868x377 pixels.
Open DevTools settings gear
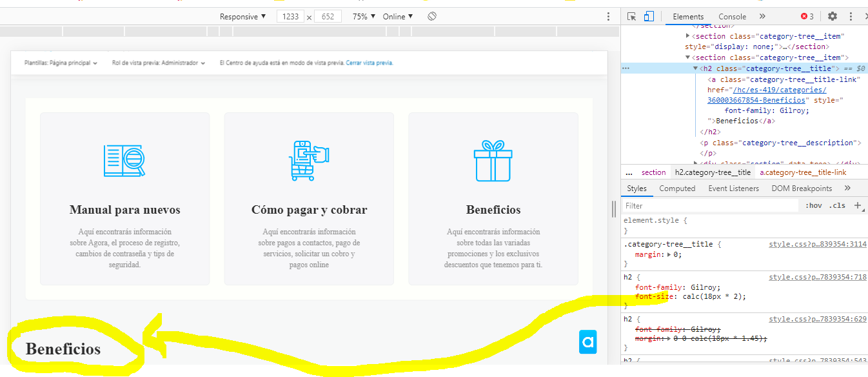(833, 17)
